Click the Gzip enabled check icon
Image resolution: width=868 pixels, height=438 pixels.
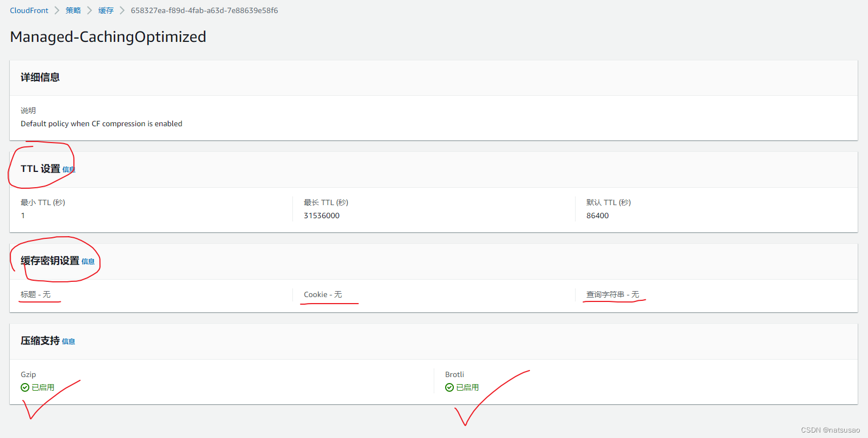tap(25, 387)
